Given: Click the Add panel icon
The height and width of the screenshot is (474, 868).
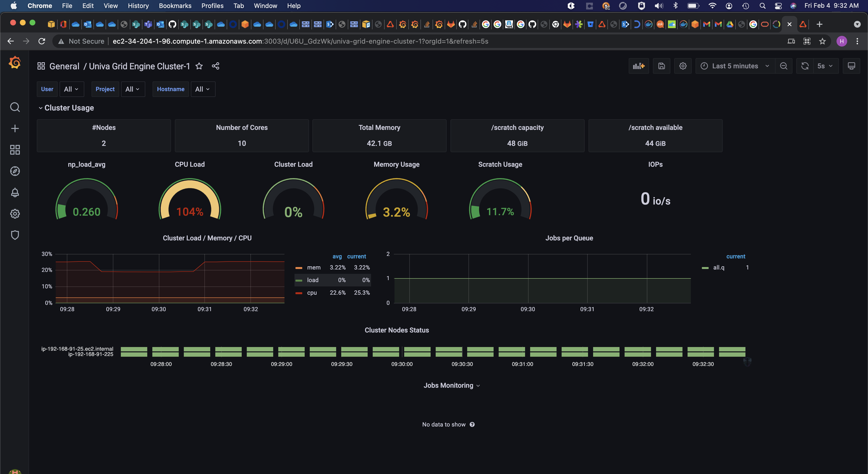Looking at the screenshot, I should [639, 66].
